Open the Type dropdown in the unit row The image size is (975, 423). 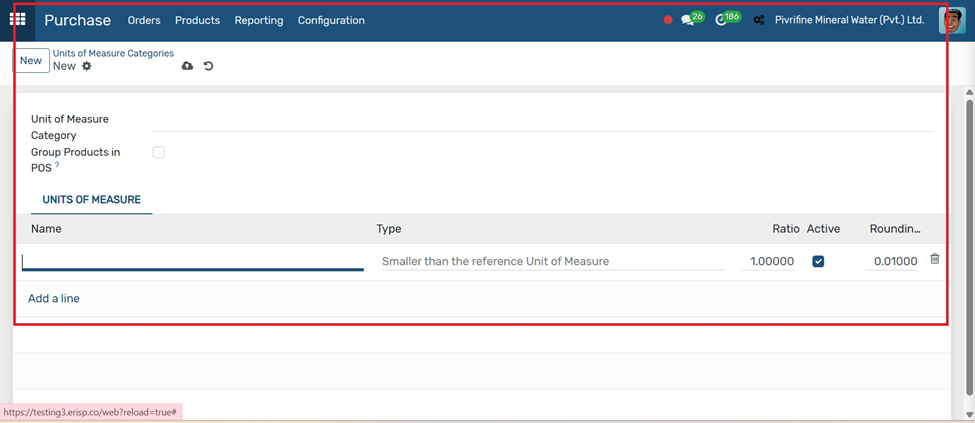552,261
